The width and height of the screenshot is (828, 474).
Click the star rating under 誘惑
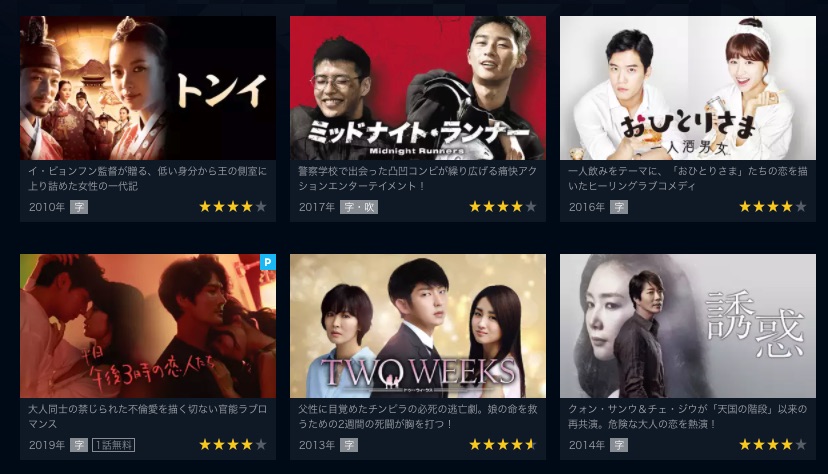773,445
